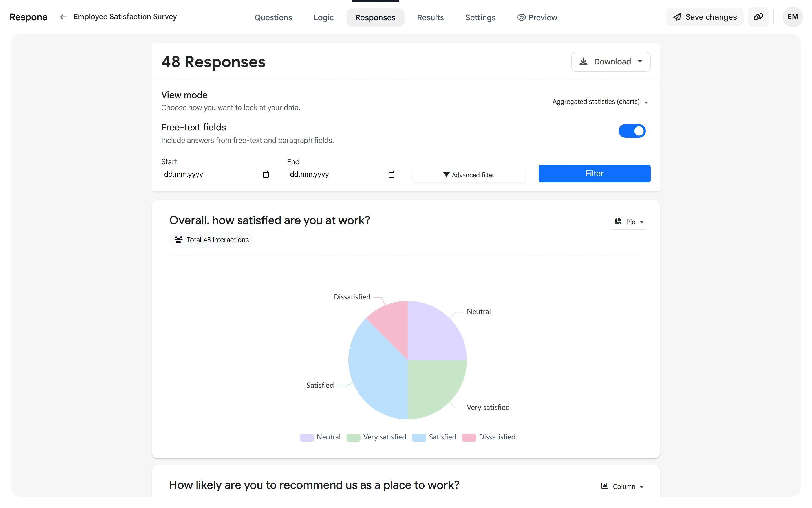Click the people icon beside Total 48 Interactions
Image resolution: width=812 pixels, height=508 pixels.
pos(178,240)
